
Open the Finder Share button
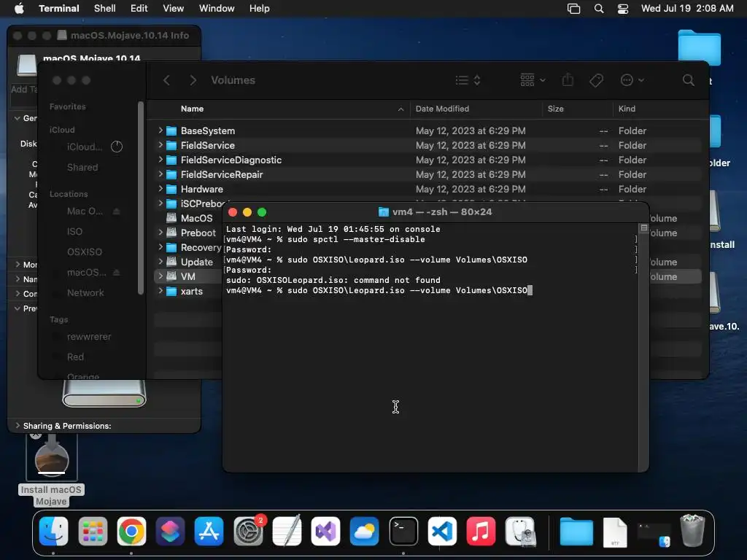(x=568, y=80)
